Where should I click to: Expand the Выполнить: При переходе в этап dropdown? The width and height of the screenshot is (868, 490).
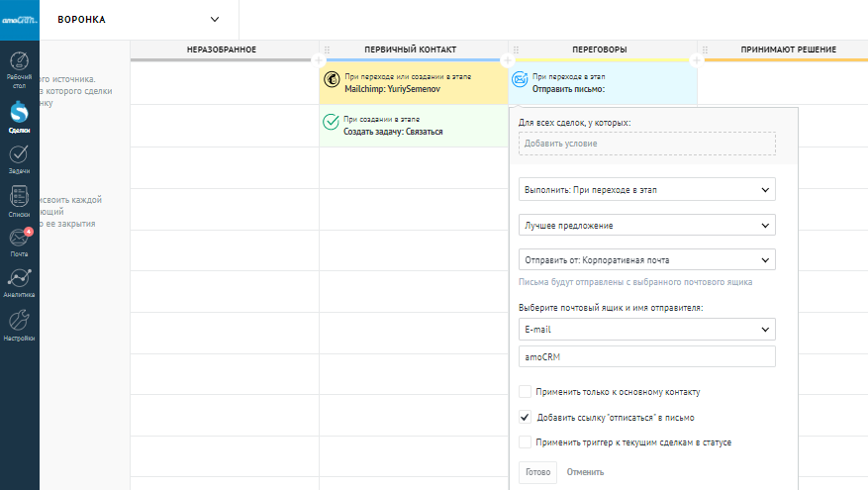646,188
